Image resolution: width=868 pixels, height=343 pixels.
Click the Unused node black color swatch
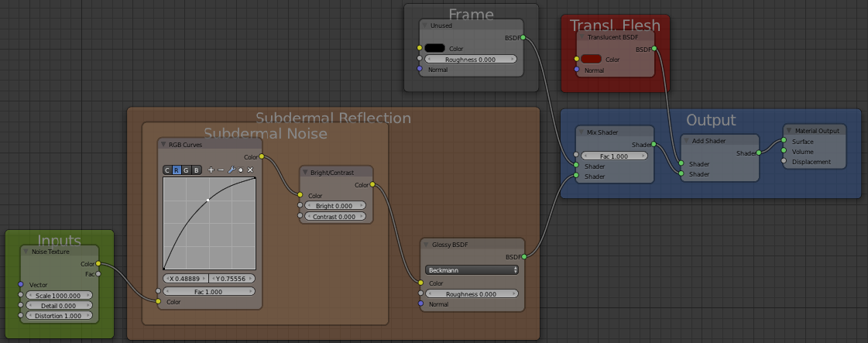point(434,48)
